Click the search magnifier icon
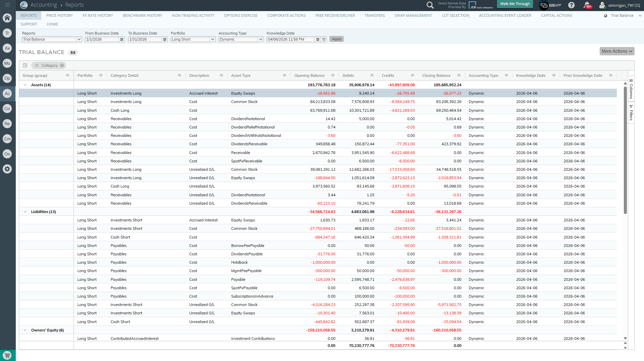 pyautogui.click(x=430, y=5)
